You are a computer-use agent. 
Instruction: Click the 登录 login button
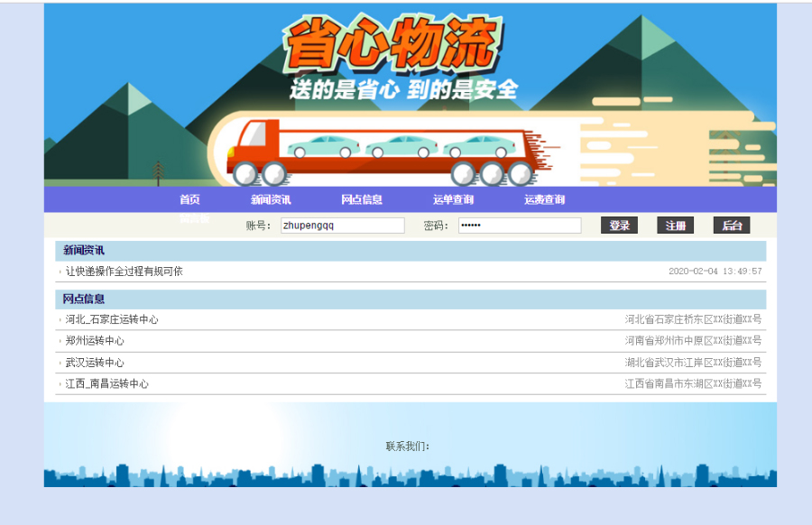pos(619,226)
